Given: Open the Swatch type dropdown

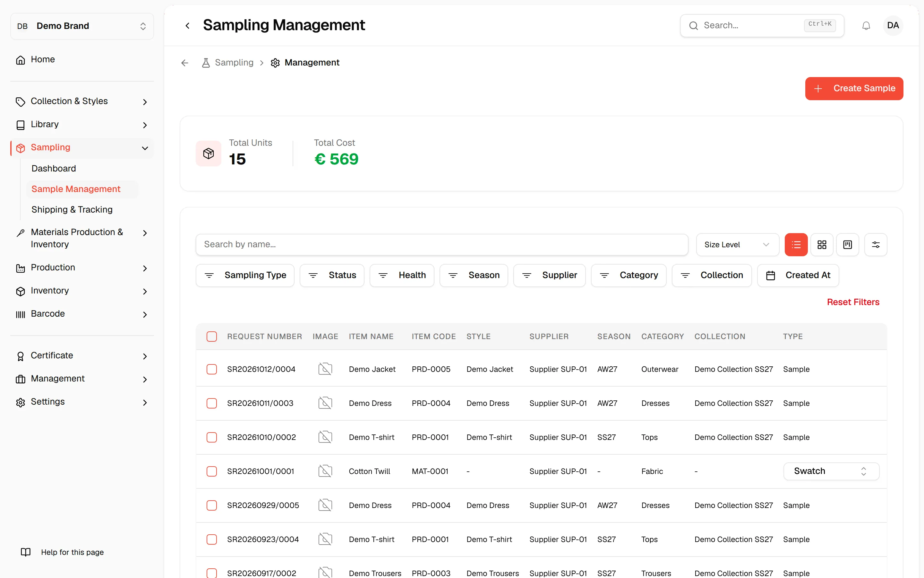Looking at the screenshot, I should click(831, 471).
